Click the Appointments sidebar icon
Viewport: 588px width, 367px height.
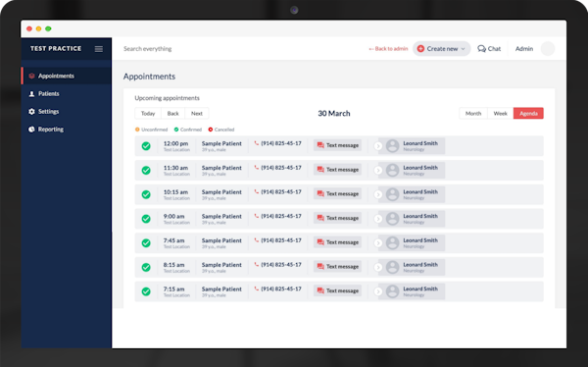tap(32, 76)
